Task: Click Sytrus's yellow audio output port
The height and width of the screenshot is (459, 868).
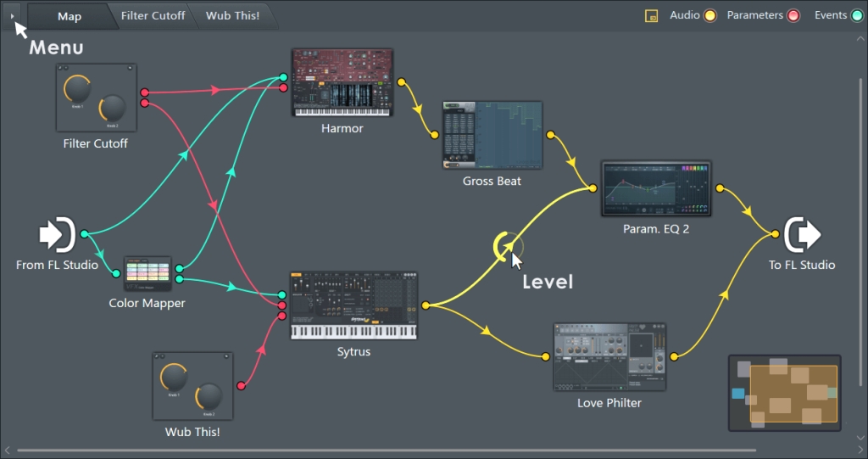Action: pos(426,305)
